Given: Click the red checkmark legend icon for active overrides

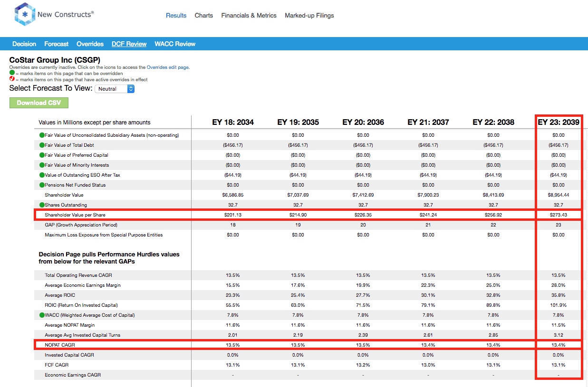Looking at the screenshot, I should (12, 79).
